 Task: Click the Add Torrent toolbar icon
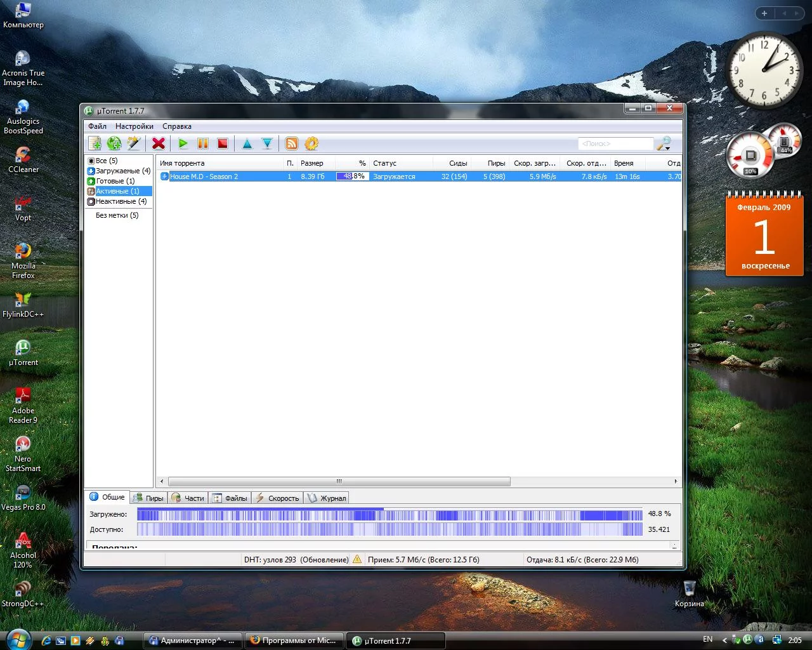point(95,143)
